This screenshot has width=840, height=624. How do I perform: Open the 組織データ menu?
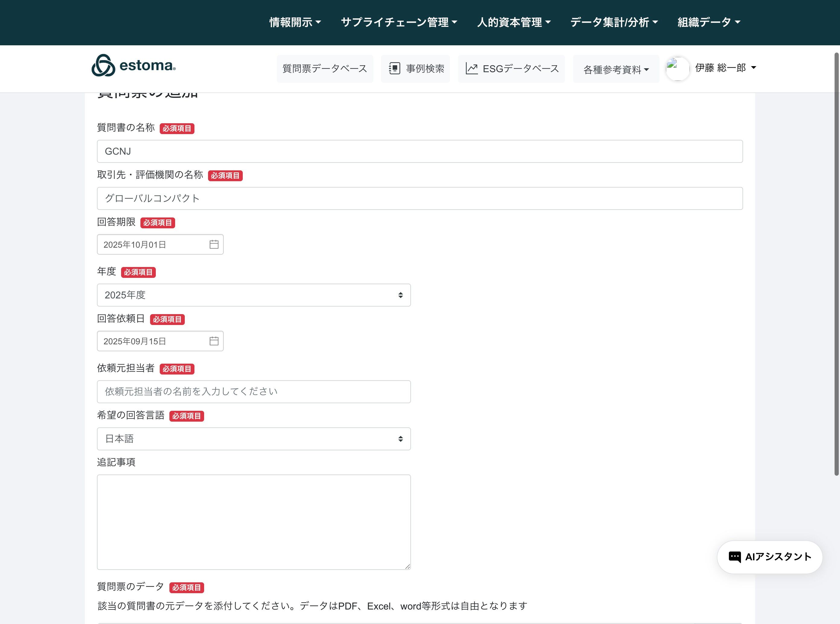[709, 22]
